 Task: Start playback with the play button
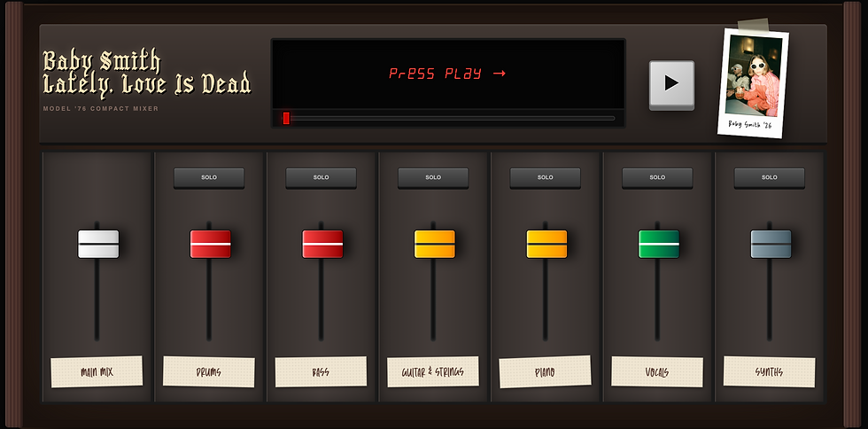click(671, 83)
